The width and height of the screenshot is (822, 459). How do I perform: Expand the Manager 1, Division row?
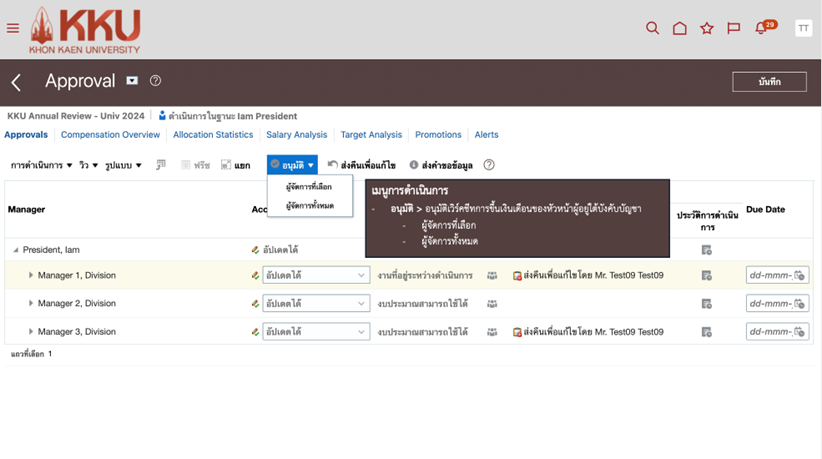[x=31, y=275]
